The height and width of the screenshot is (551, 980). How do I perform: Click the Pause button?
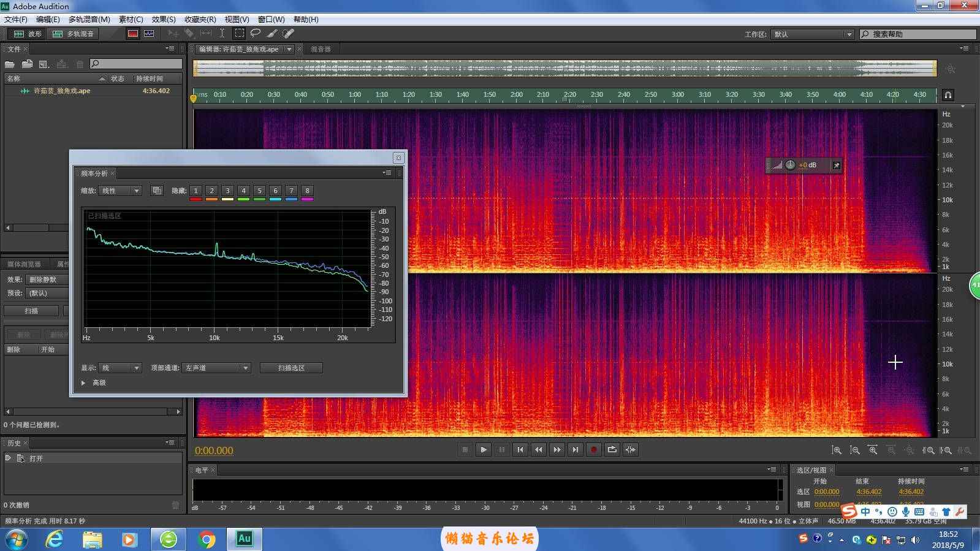502,450
